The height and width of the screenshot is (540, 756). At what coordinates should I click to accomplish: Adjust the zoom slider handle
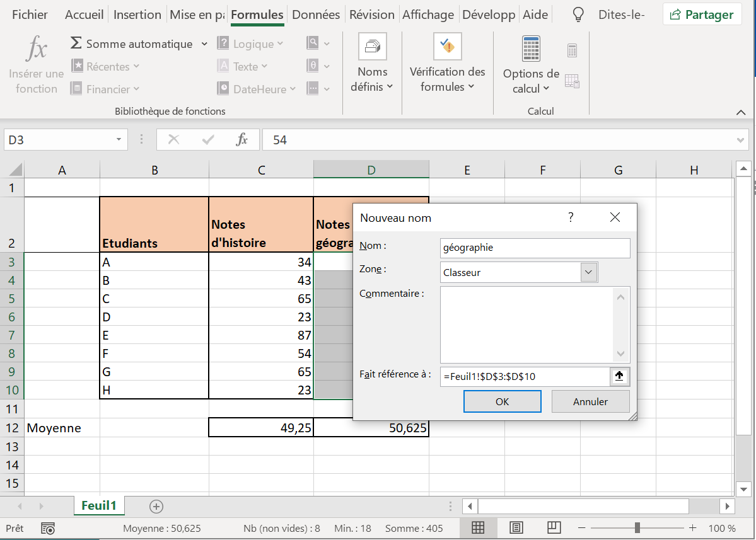[x=637, y=528]
